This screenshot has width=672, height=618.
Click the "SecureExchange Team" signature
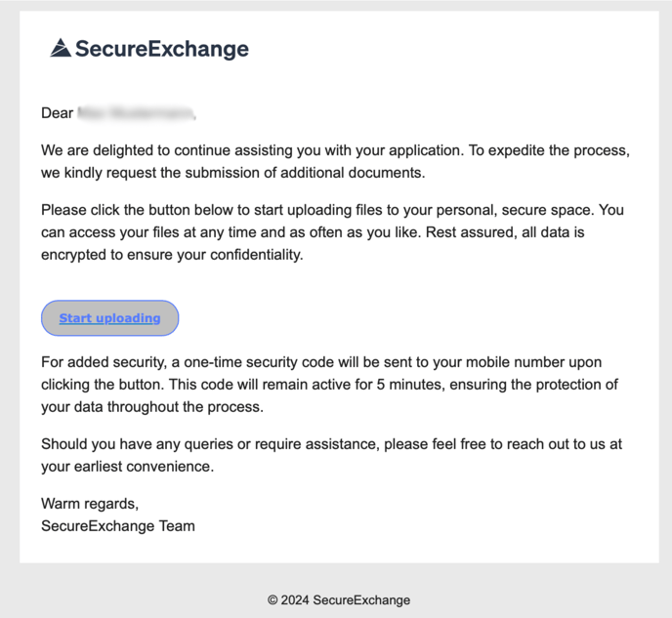pos(118,526)
